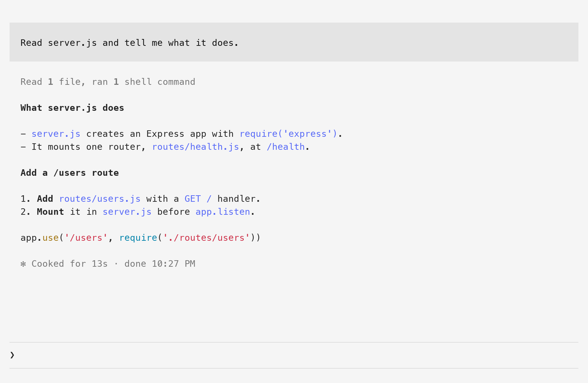Screen dimensions: 588x383
Task: Open the server.js link in first bullet
Action: [x=56, y=134]
